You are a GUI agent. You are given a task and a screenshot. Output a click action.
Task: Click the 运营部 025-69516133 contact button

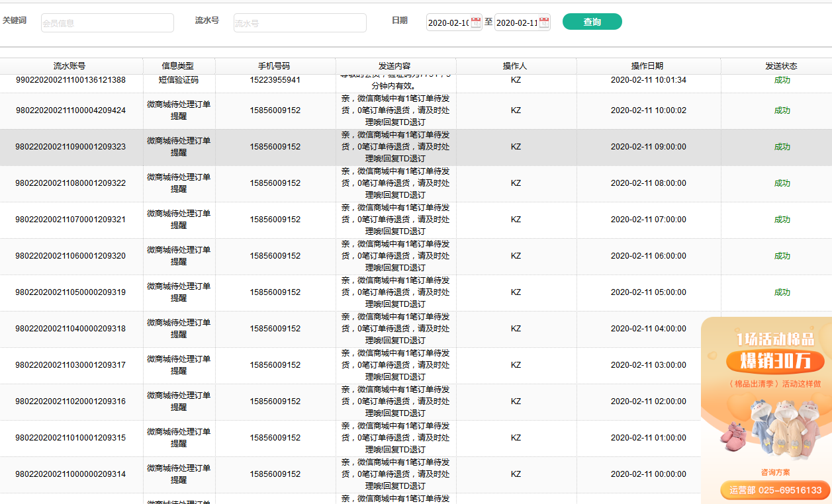point(775,490)
